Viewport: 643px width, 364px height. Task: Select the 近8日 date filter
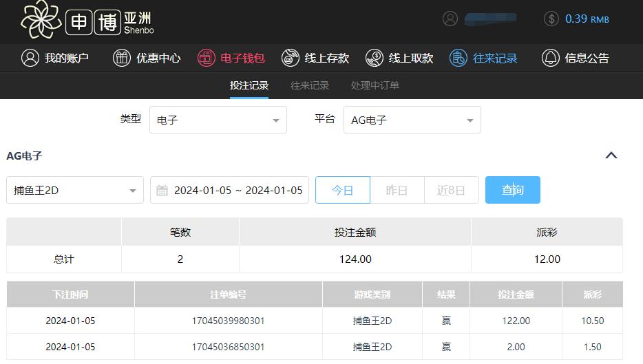pyautogui.click(x=451, y=190)
